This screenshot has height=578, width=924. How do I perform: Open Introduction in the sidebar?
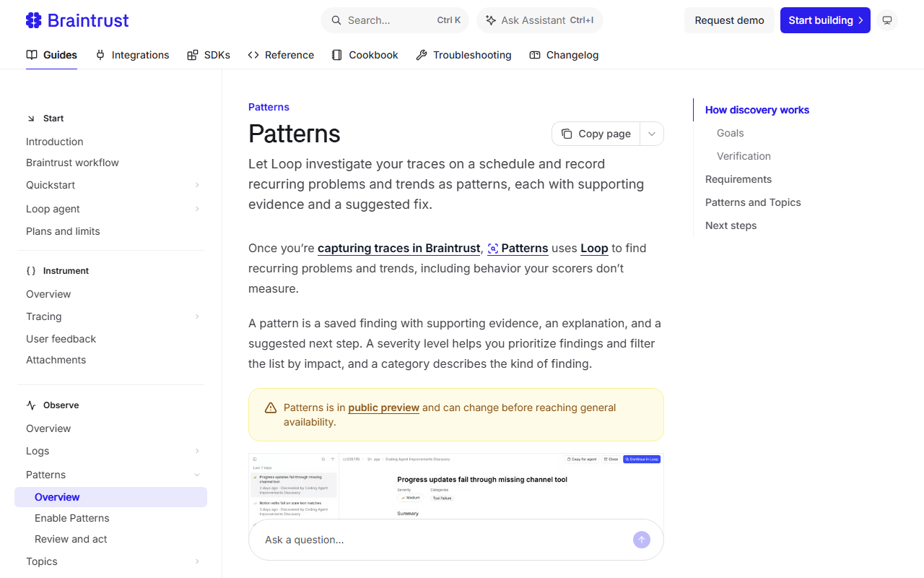click(x=55, y=142)
